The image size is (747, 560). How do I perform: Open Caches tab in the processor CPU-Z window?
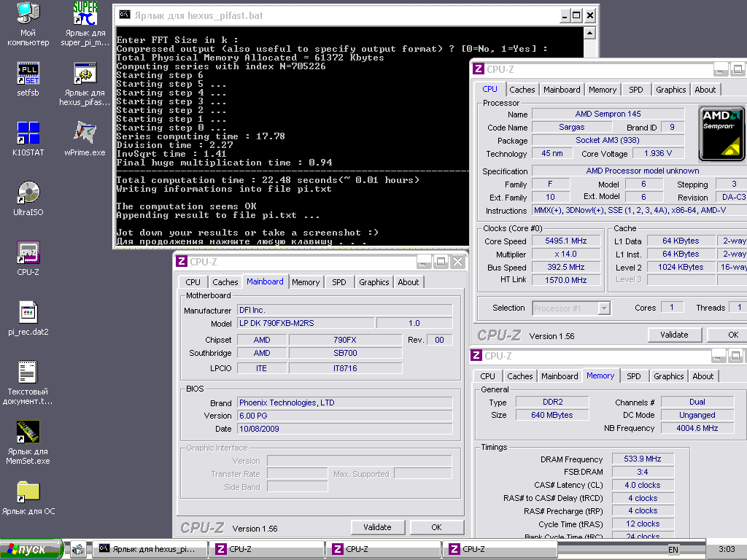tap(522, 90)
